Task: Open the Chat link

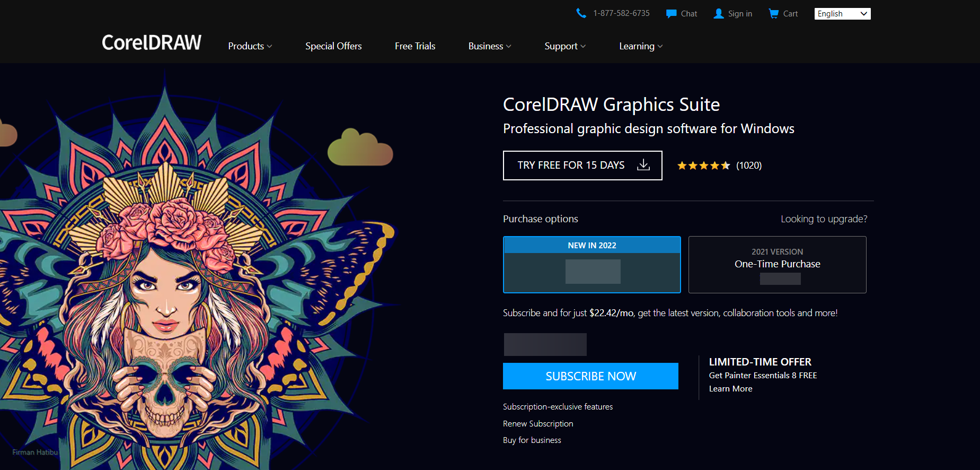Action: (x=689, y=14)
